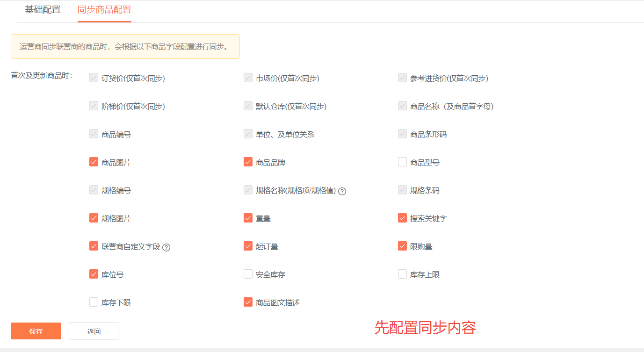This screenshot has height=352, width=644.
Task: Uncheck the 起订量 checkbox
Action: [248, 246]
